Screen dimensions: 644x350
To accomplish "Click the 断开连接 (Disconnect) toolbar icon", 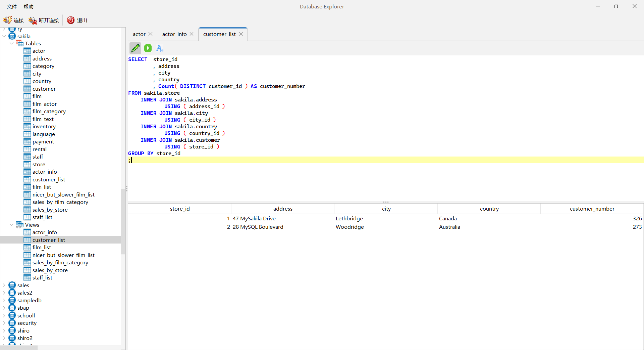I will [43, 20].
